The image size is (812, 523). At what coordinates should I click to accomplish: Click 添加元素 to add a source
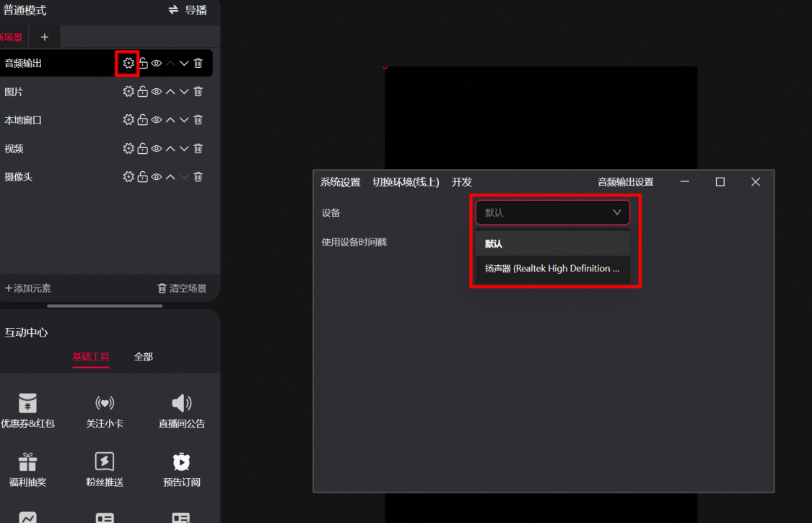(x=27, y=288)
